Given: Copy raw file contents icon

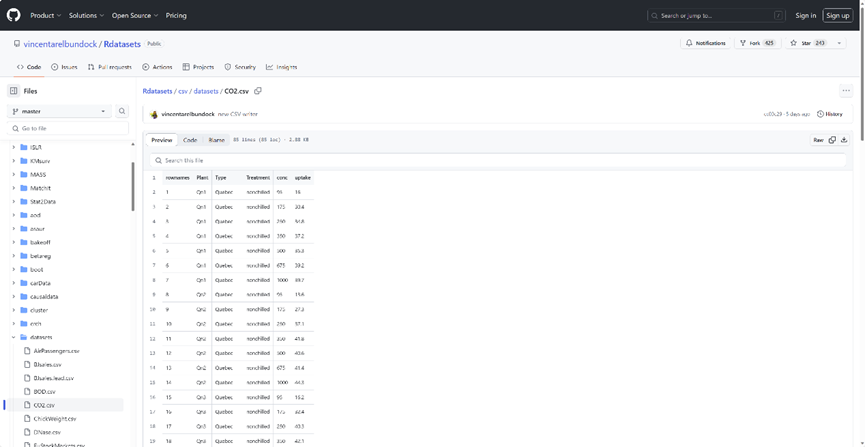Looking at the screenshot, I should click(x=832, y=140).
